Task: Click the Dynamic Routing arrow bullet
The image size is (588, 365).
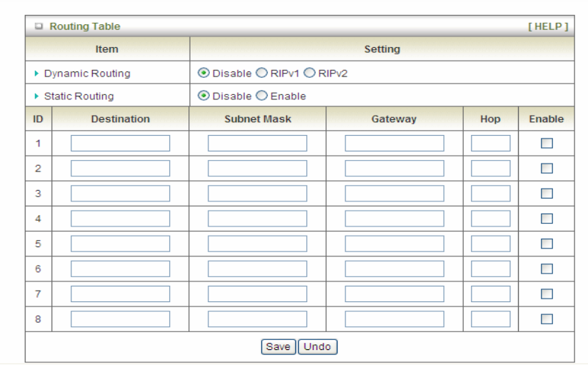Action: pos(38,74)
